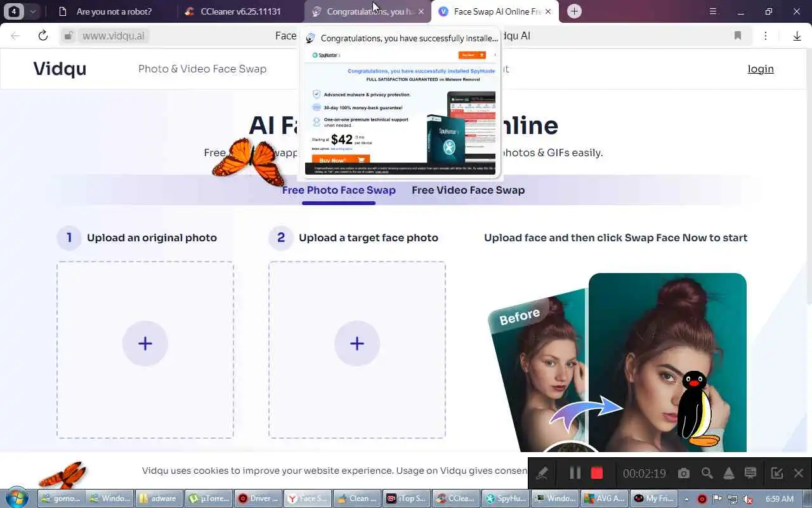
Task: Open the tab counter showing 4
Action: click(14, 11)
